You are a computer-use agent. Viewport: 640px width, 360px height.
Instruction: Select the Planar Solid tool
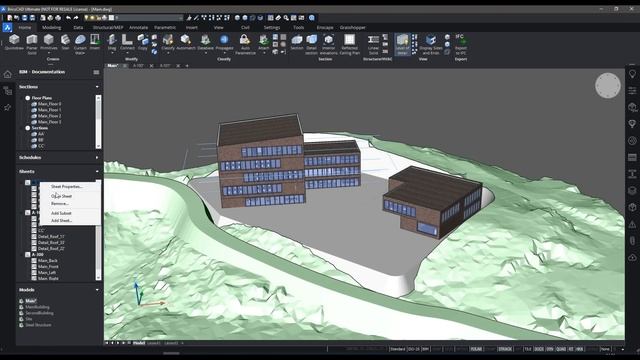coord(32,44)
